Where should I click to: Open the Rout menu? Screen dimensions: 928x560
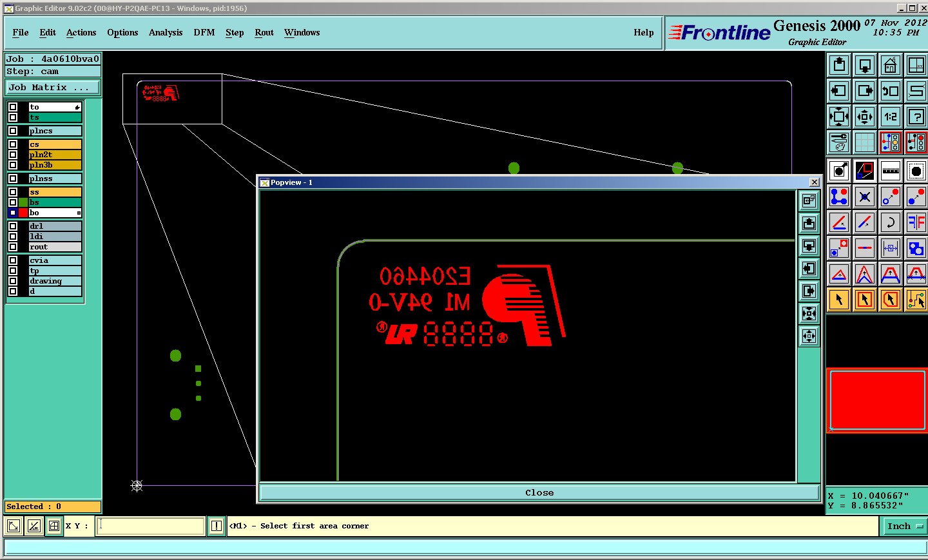click(x=264, y=32)
